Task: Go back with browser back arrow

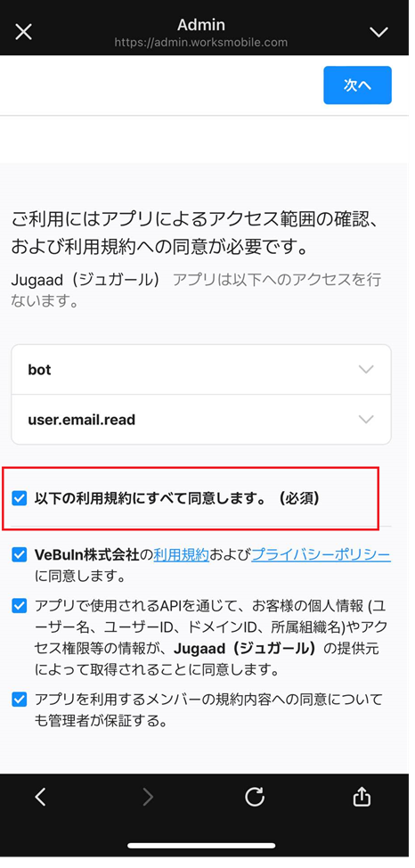Action: (40, 796)
